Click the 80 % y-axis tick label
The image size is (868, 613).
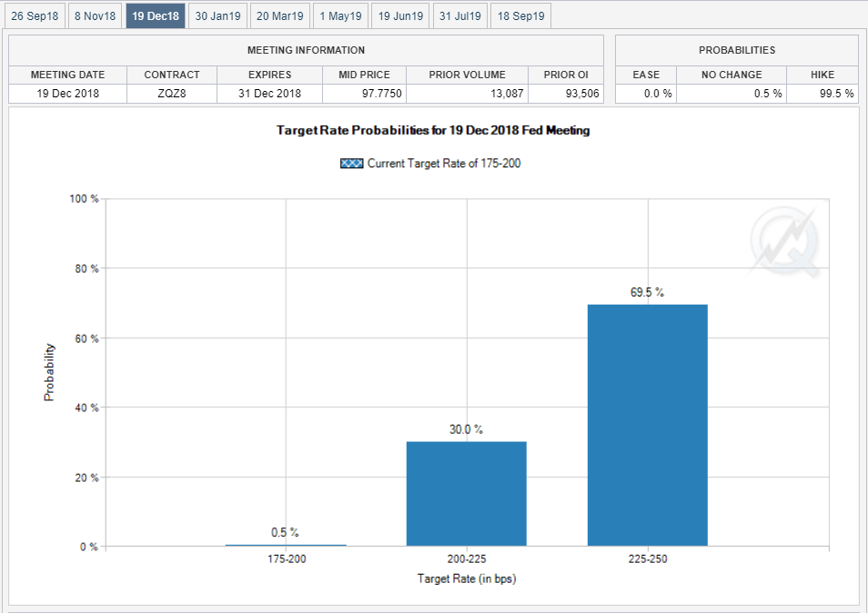87,268
